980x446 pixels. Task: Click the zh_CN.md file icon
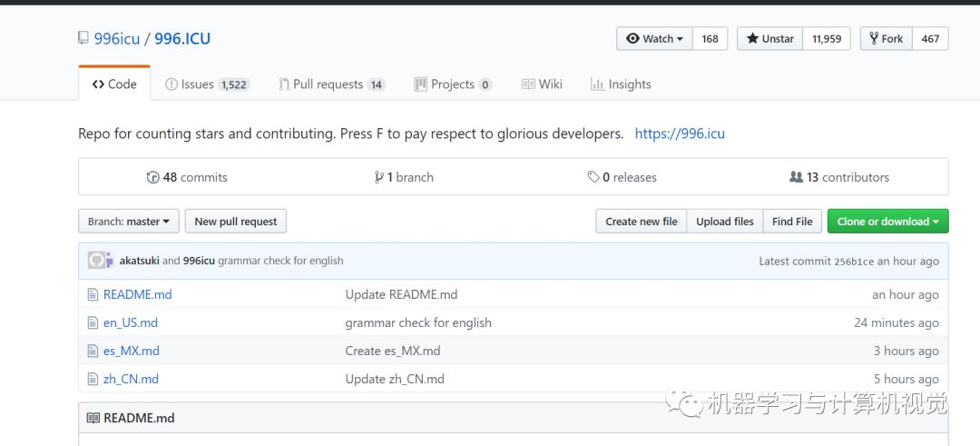click(92, 379)
